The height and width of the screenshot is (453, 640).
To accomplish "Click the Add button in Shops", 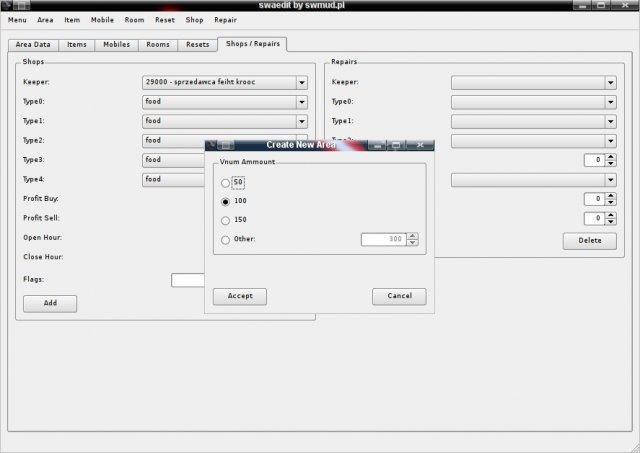I will [x=50, y=304].
